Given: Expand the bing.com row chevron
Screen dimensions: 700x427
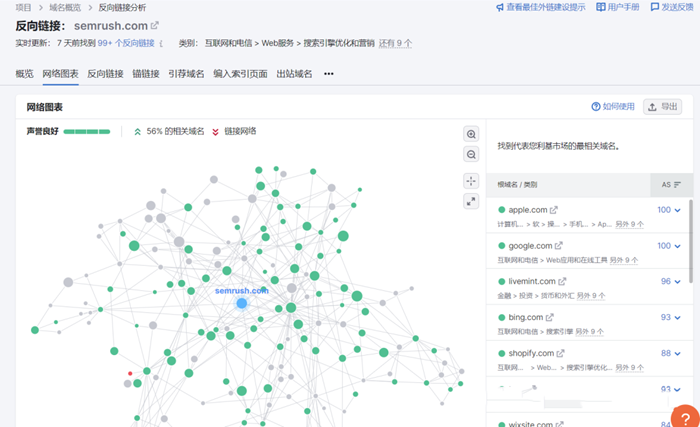Looking at the screenshot, I should (x=677, y=318).
